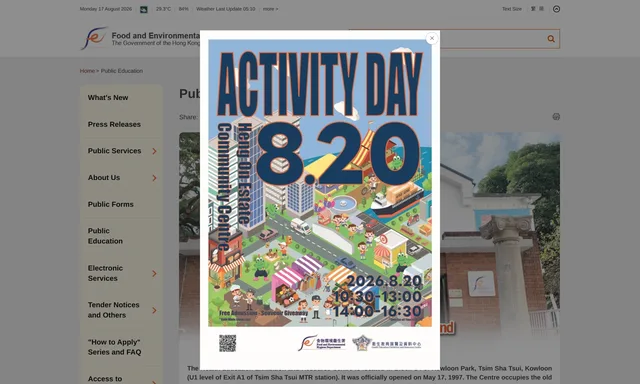
Task: Click the QR code on the poster
Action: tap(227, 343)
